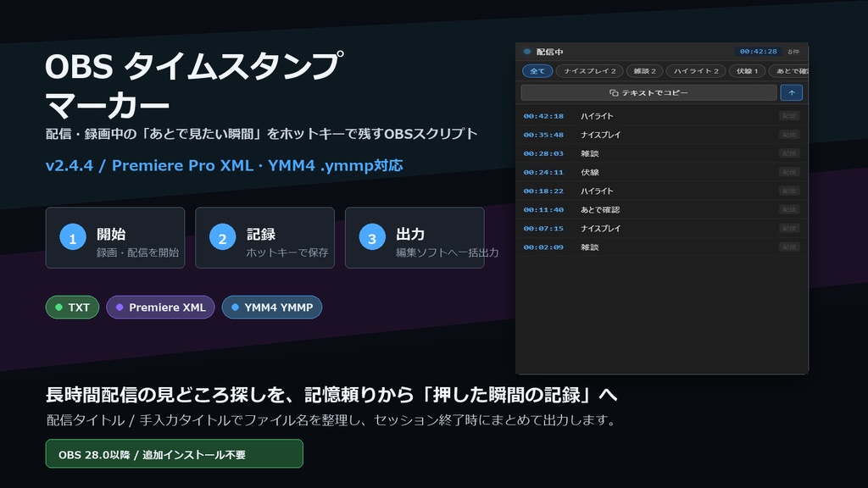Click 録画・配信を開始 caption text
This screenshot has height=488, width=868.
tap(138, 252)
